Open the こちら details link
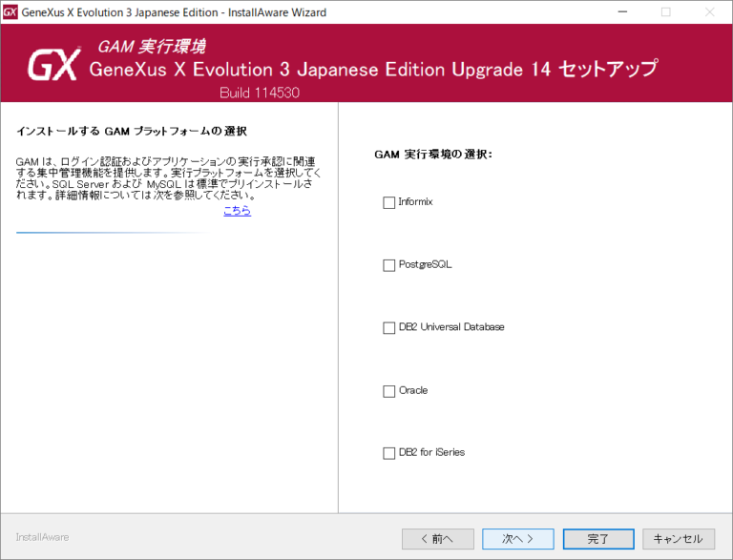Image resolution: width=733 pixels, height=560 pixels. point(238,211)
